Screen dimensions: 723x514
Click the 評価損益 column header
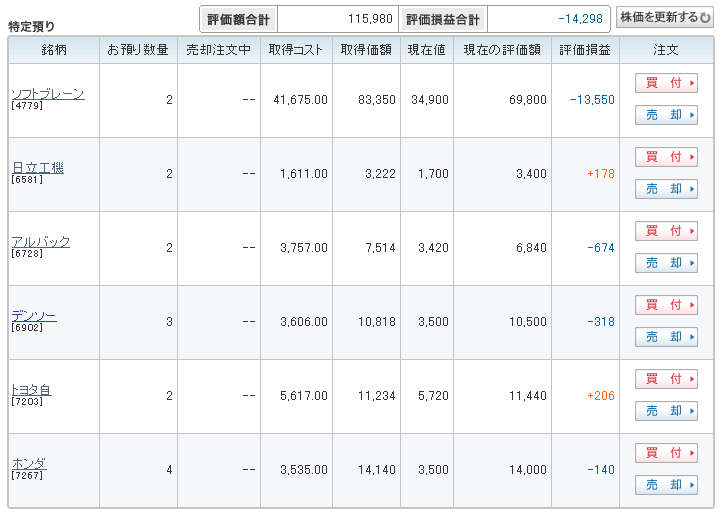pyautogui.click(x=585, y=50)
